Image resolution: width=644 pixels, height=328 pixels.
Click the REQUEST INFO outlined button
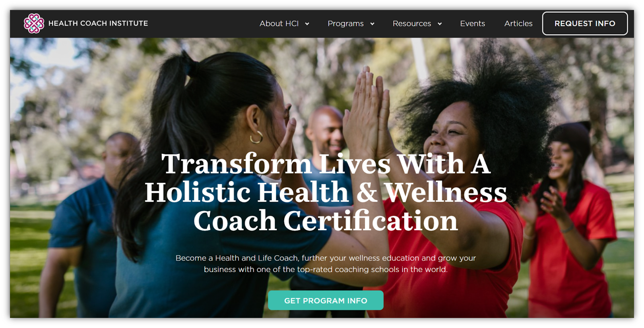(x=585, y=23)
